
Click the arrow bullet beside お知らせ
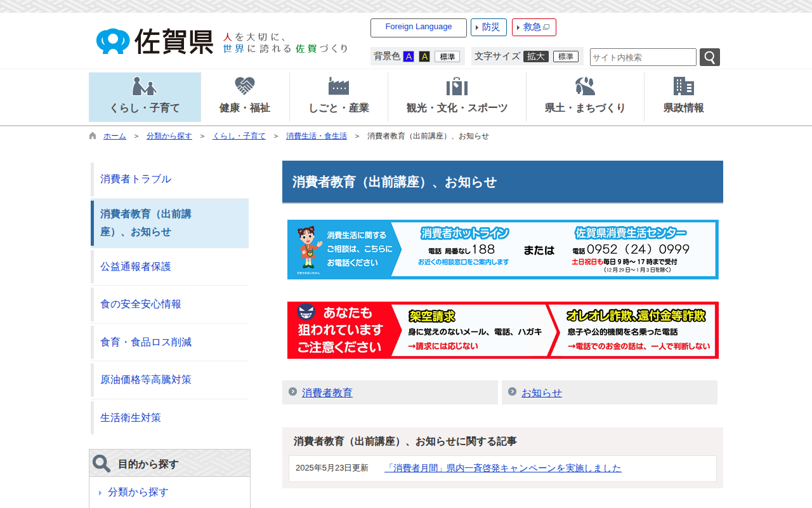(512, 391)
